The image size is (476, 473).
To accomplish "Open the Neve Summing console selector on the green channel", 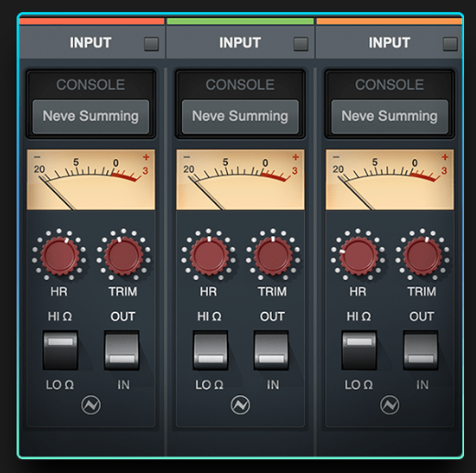I will click(x=240, y=116).
